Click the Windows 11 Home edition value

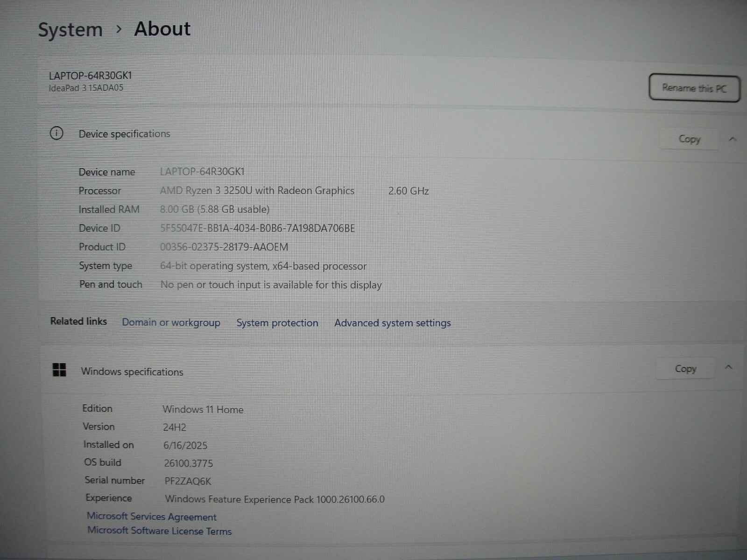coord(203,409)
